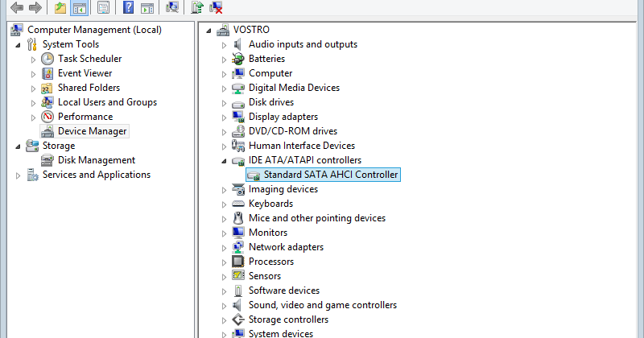
Task: Expand Sound, video and game controllers
Action: click(x=224, y=306)
